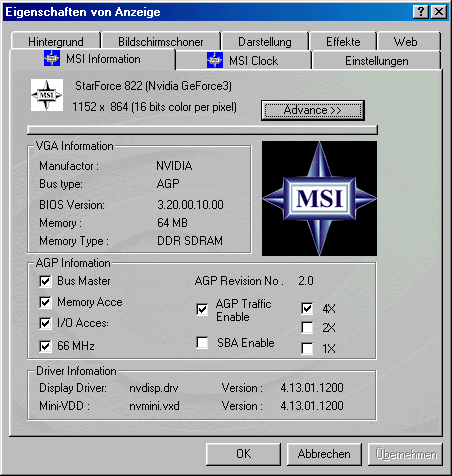Click the resolution text 1152 x 864
This screenshot has width=452, height=476.
click(x=100, y=107)
